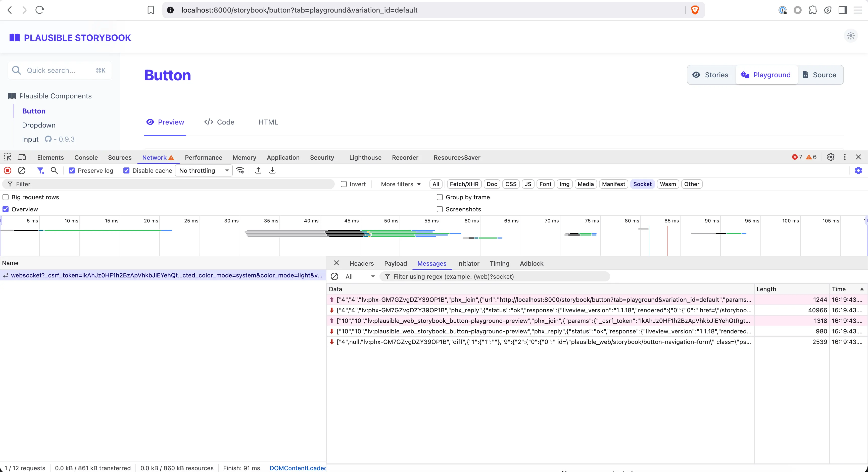
Task: Select the Fetch/XHR filter
Action: tap(464, 184)
